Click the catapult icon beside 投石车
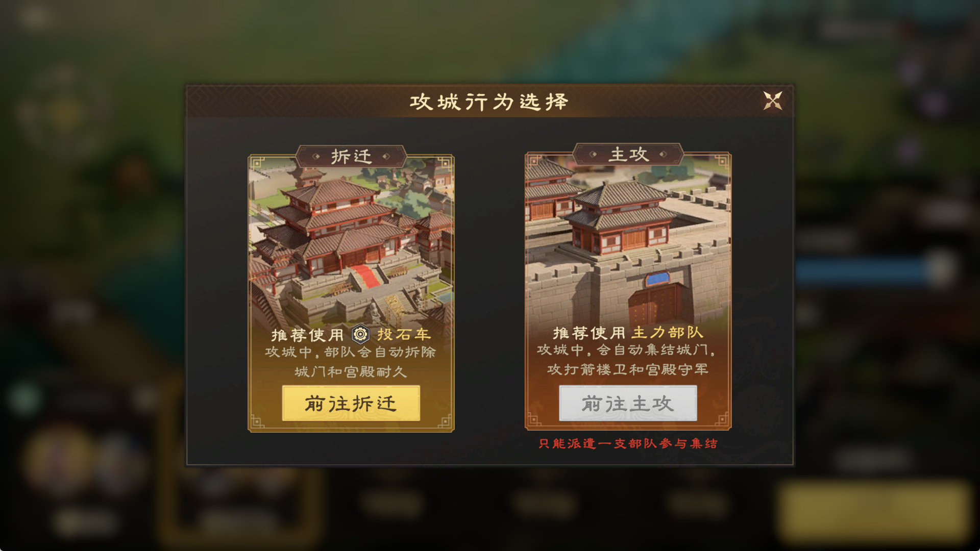Viewport: 980px width, 551px height. (x=360, y=335)
